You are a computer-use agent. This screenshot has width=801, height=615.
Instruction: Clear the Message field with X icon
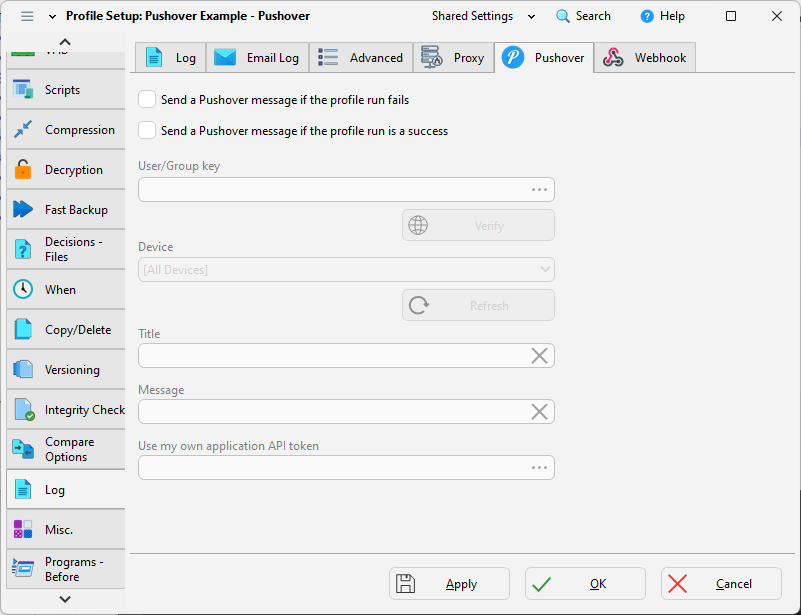coord(539,412)
